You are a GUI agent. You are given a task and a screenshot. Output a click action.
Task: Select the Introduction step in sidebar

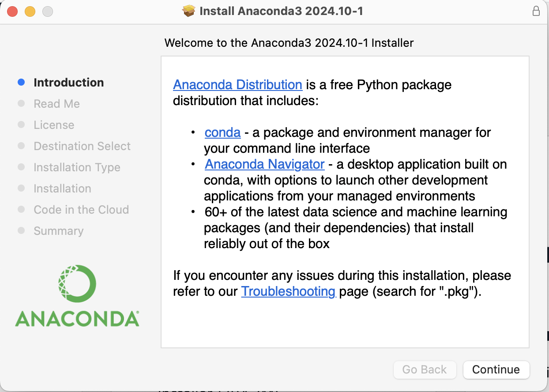click(x=68, y=83)
